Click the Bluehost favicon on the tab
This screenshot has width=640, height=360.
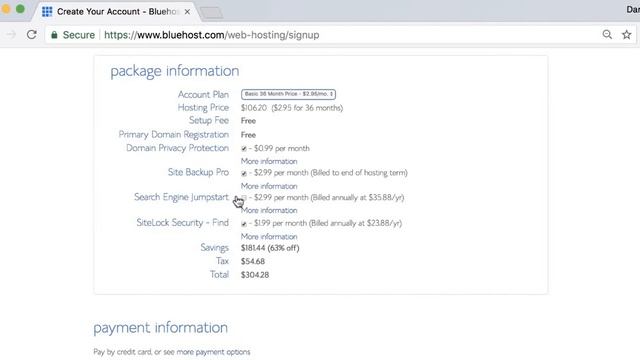[x=47, y=11]
